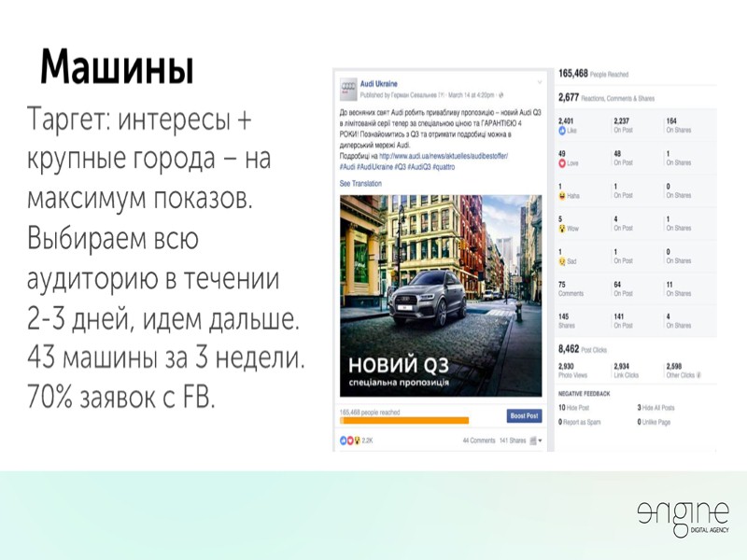Image resolution: width=747 pixels, height=560 pixels.
Task: Open the Audi Ukraine page avatar
Action: click(348, 89)
